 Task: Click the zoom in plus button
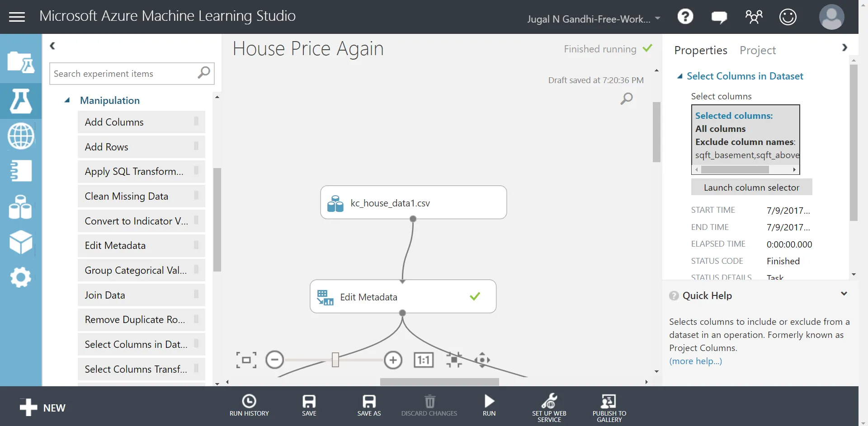coord(393,360)
